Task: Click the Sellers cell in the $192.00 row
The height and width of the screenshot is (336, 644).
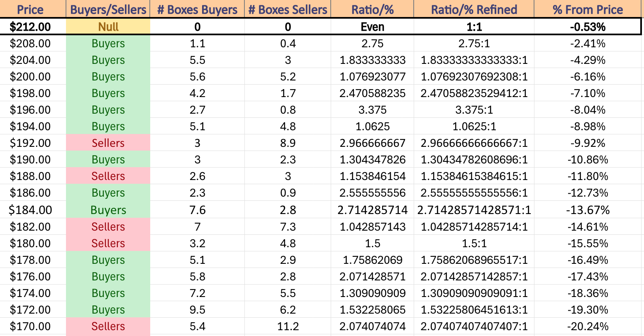Action: point(108,143)
